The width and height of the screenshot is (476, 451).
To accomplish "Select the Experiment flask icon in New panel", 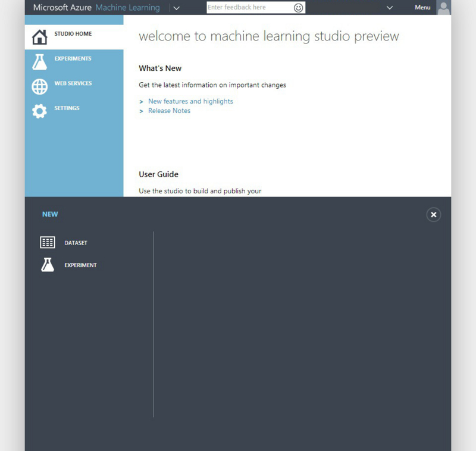I will (x=48, y=265).
